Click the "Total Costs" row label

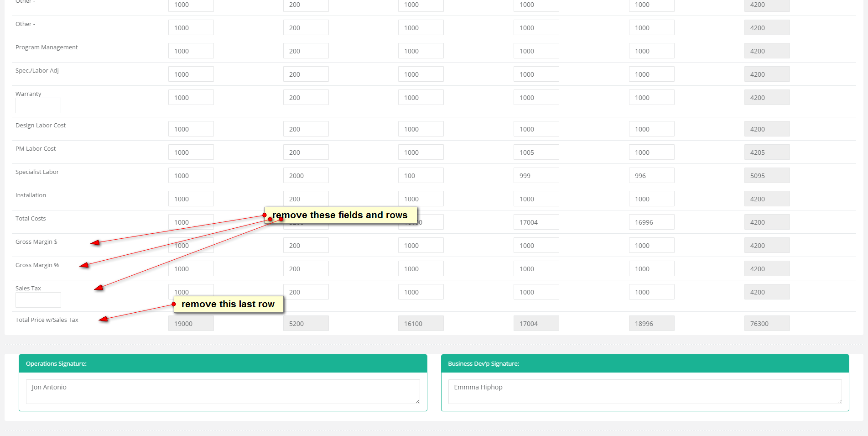[x=31, y=218]
